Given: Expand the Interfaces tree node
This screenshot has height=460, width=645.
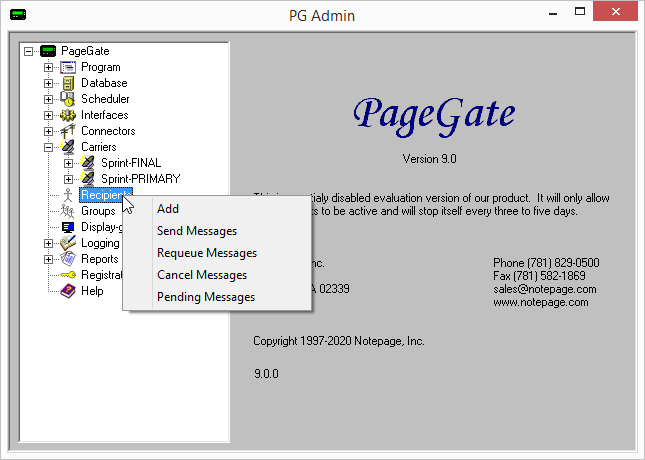Looking at the screenshot, I should (48, 116).
